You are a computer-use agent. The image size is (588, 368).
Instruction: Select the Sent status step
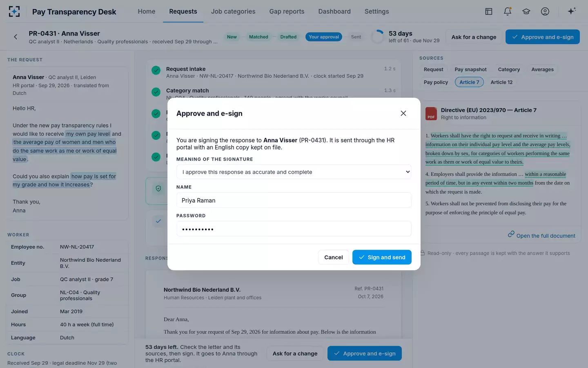coord(356,37)
